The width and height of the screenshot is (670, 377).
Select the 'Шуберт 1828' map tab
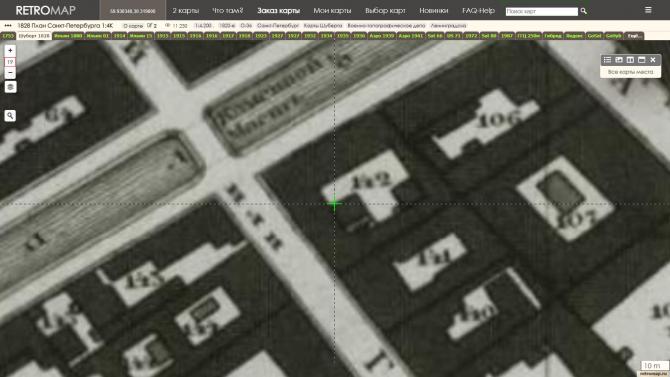34,36
